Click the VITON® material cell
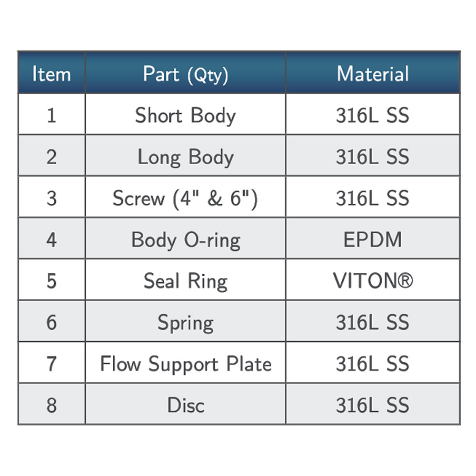 click(x=373, y=281)
